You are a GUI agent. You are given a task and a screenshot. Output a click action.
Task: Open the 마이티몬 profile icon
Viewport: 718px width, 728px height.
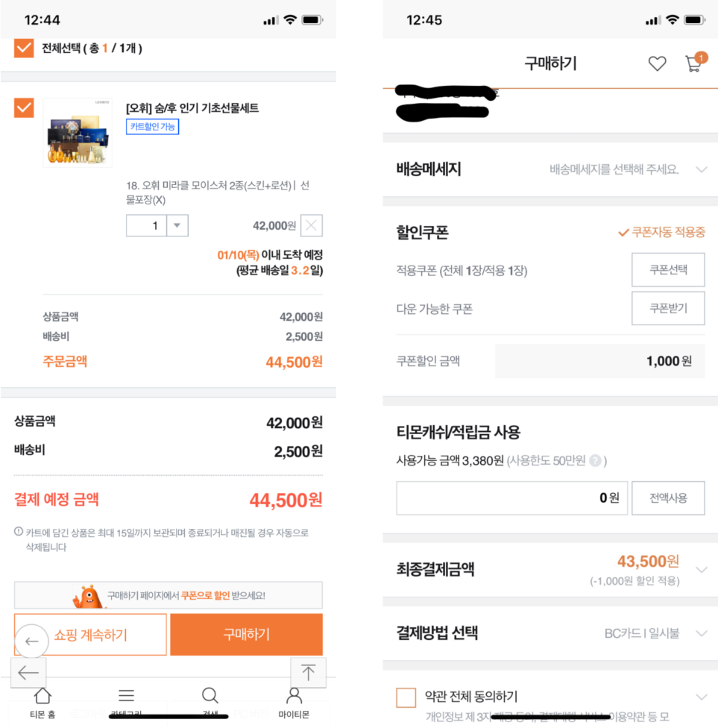pos(294,695)
